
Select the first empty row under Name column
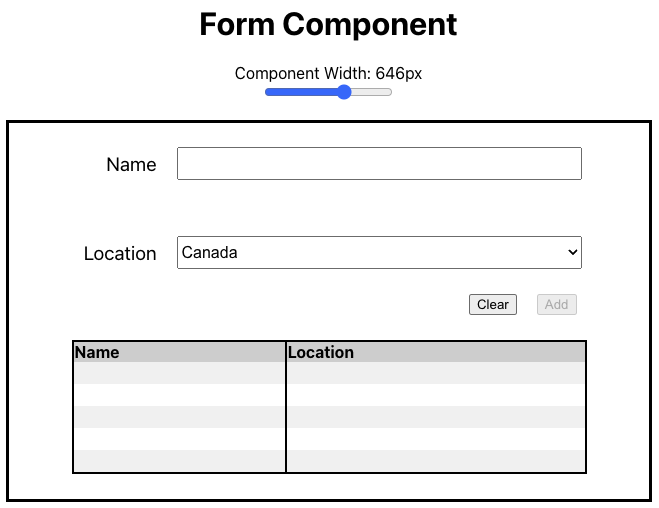179,373
